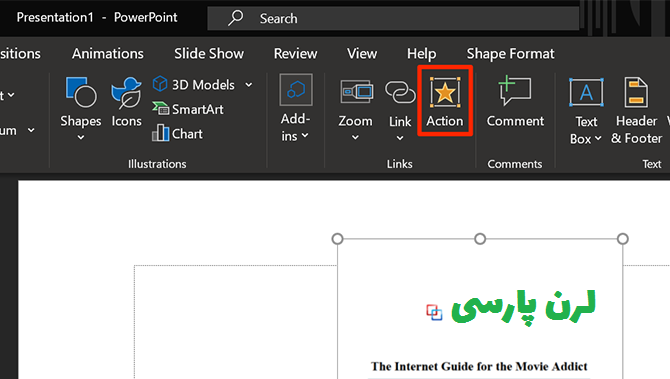Insert a 3D Models object
Viewport: 670px width, 379px height.
[x=194, y=85]
